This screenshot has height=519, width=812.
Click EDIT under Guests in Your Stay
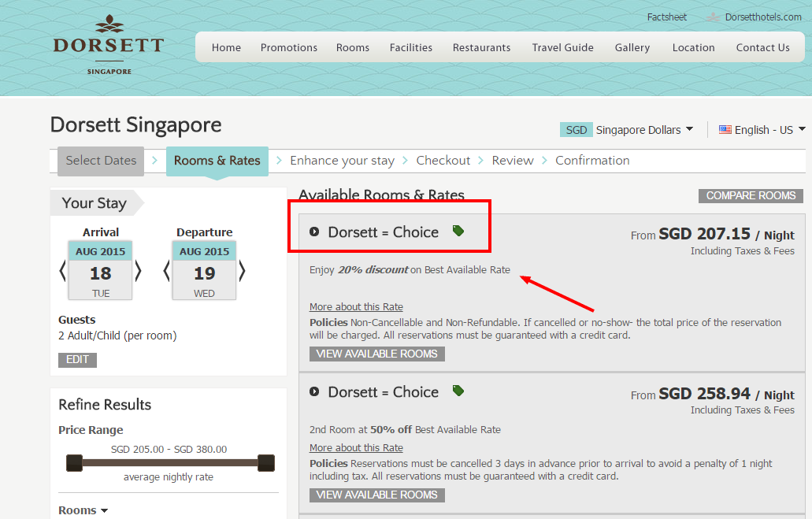[x=78, y=359]
